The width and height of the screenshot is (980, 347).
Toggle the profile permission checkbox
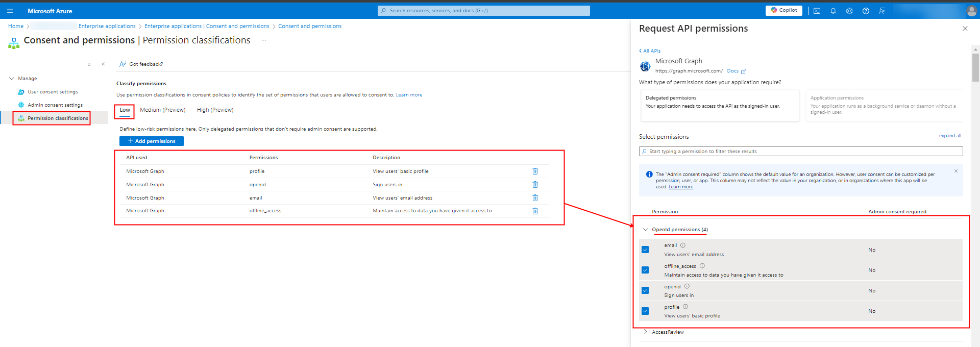[x=645, y=311]
